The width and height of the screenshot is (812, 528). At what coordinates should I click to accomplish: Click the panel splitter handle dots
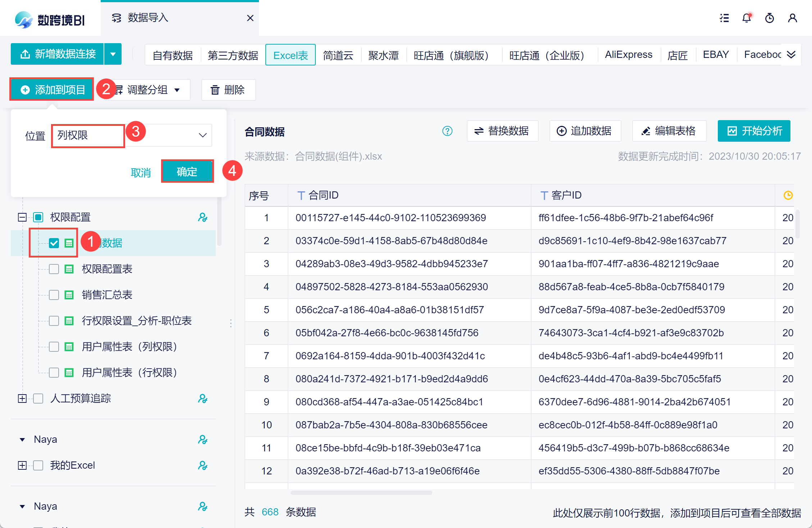click(231, 323)
